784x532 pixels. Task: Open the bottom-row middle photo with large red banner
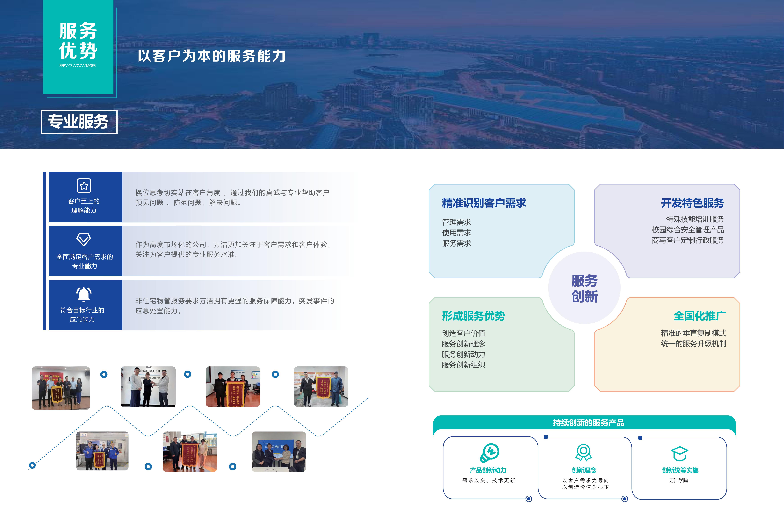coord(190,452)
